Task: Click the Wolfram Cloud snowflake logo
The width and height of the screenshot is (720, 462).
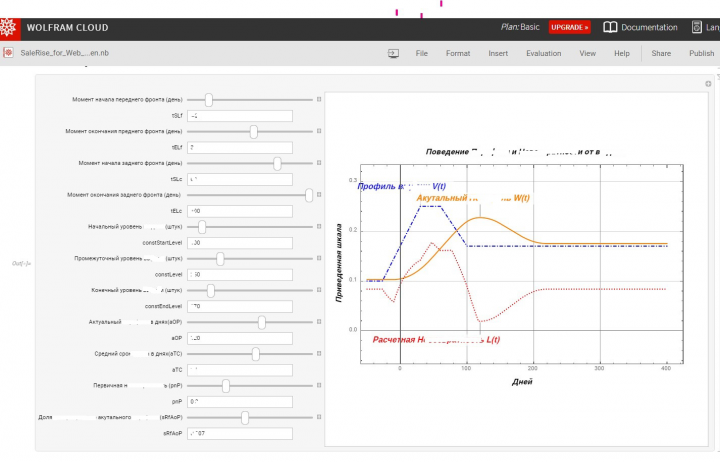Action: click(x=9, y=28)
